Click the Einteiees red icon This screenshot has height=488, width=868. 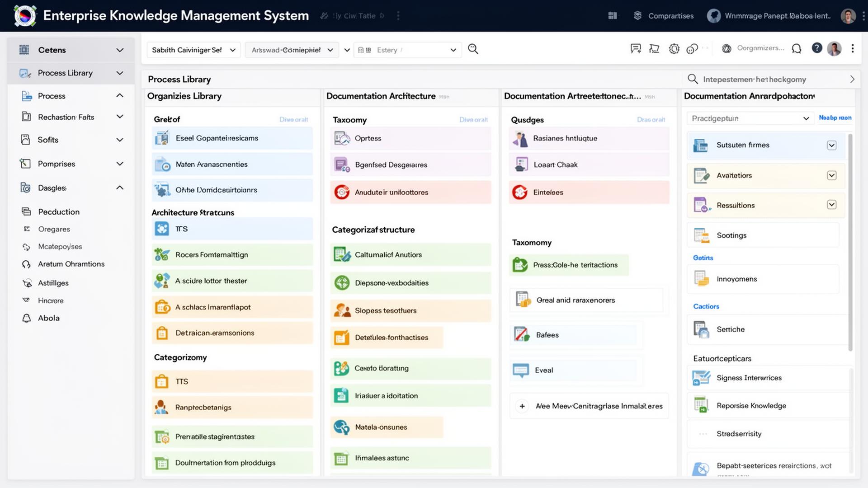520,192
